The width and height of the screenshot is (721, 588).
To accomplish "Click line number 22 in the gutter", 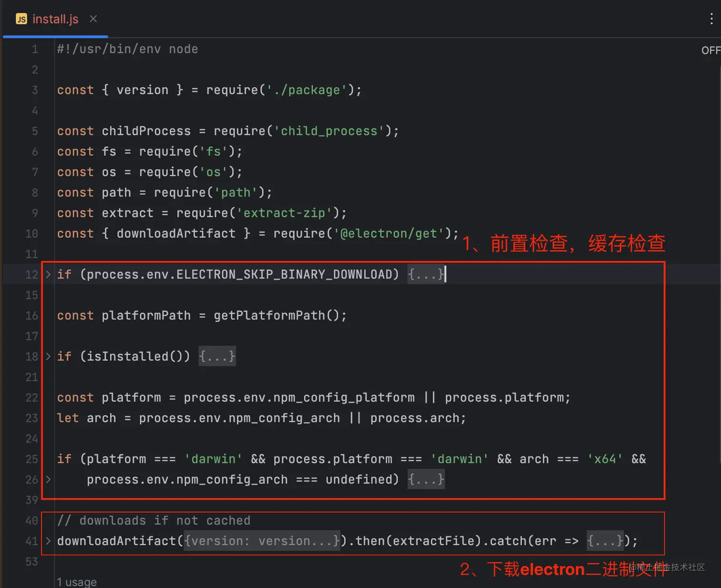I will pos(31,397).
